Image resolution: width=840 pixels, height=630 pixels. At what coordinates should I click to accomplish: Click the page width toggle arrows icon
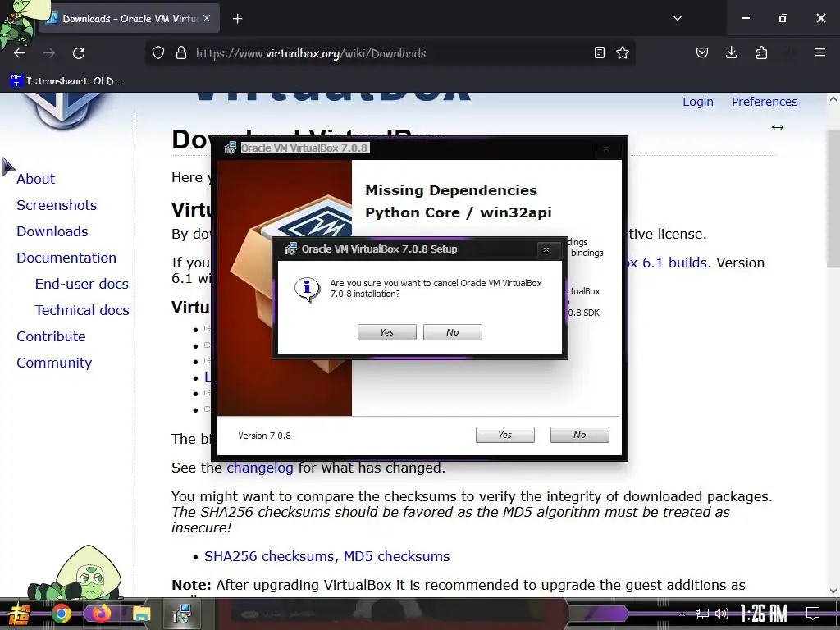[x=778, y=127]
